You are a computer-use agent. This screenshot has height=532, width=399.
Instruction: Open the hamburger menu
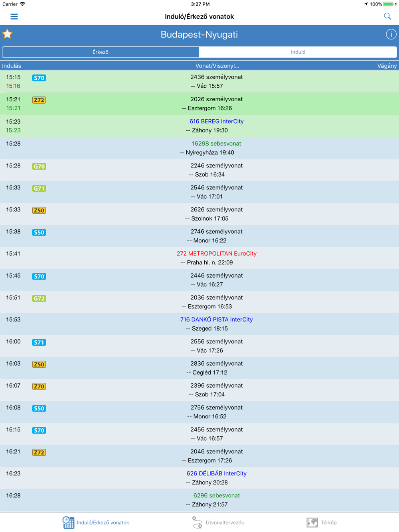click(14, 16)
